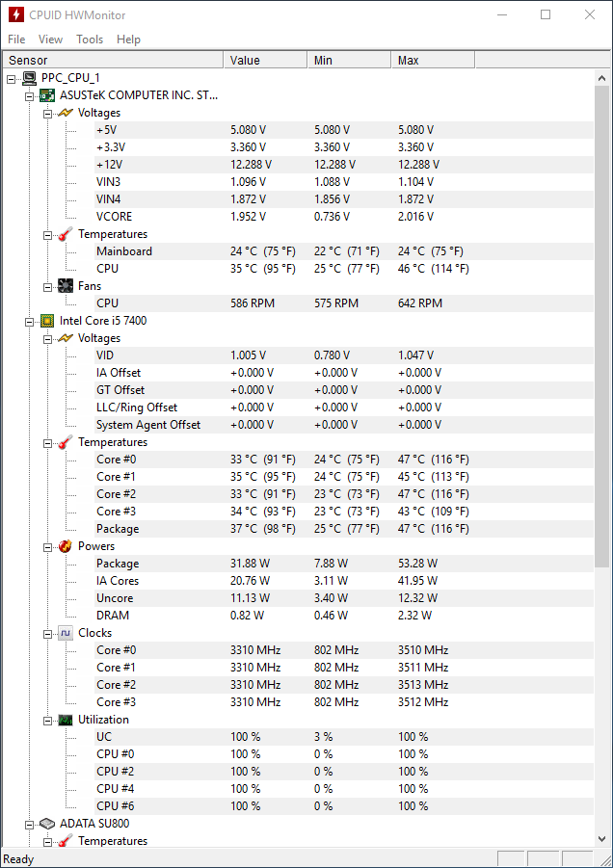Collapse the Clocks group
The height and width of the screenshot is (868, 613).
(47, 634)
